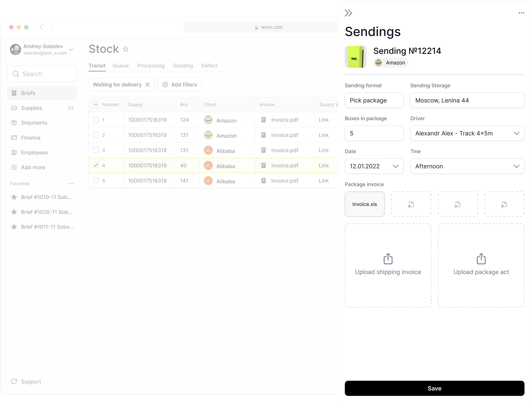532x406 pixels.
Task: Click the Amazon client tag in Sendings
Action: pyautogui.click(x=391, y=63)
